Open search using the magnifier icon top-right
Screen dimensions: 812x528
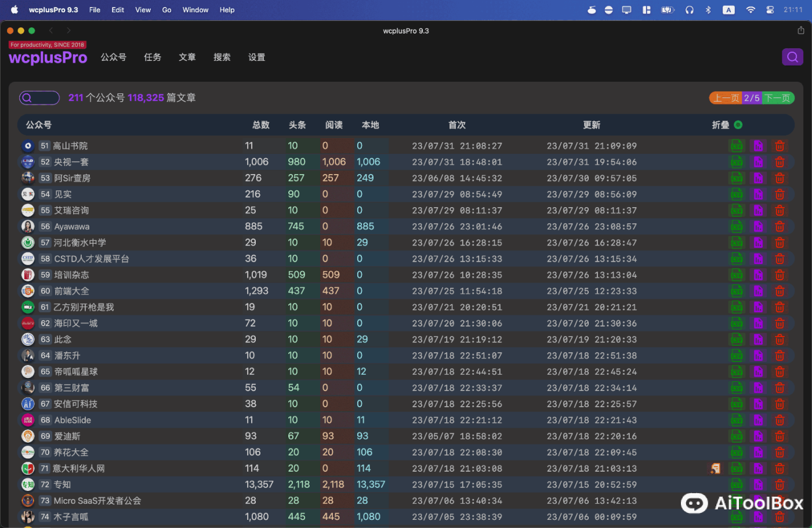[x=792, y=57]
